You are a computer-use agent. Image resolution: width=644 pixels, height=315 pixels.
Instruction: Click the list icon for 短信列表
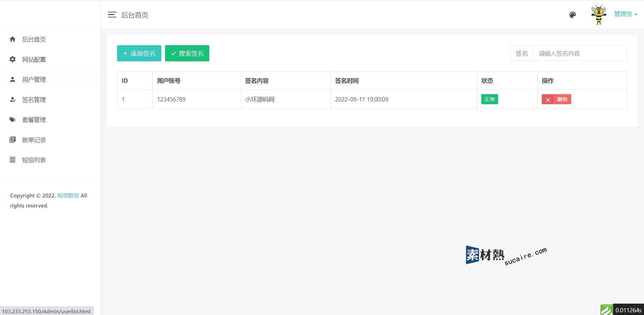(13, 160)
